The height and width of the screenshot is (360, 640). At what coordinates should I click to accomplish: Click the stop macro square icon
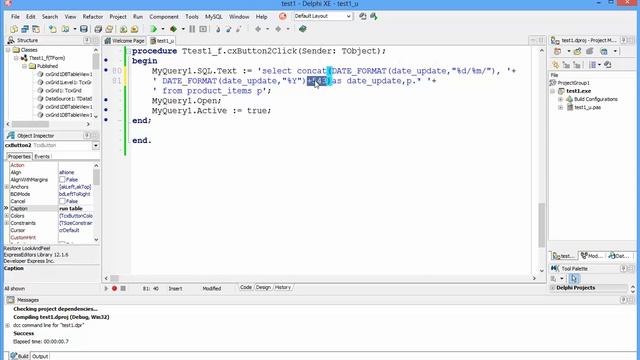click(123, 289)
